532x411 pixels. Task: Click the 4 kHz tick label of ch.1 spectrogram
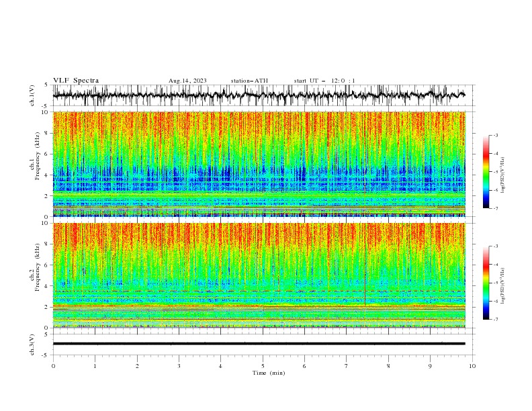tap(47, 175)
